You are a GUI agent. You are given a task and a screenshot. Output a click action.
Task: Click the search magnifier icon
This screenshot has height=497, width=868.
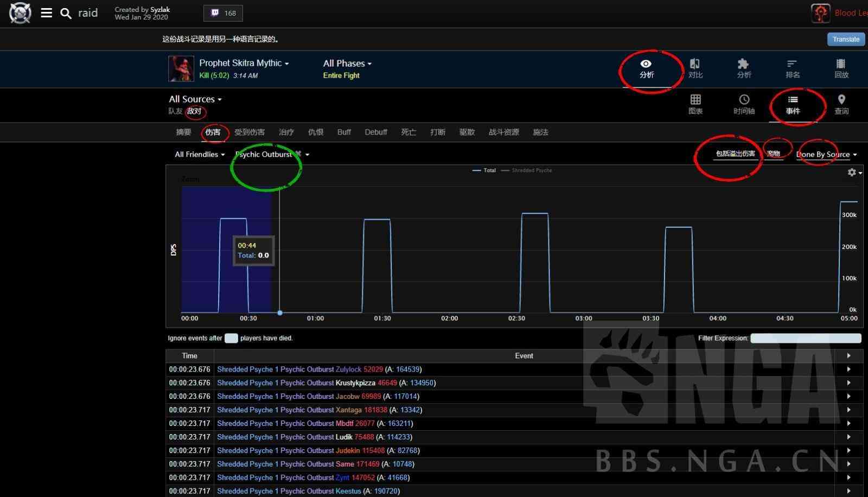coord(66,13)
